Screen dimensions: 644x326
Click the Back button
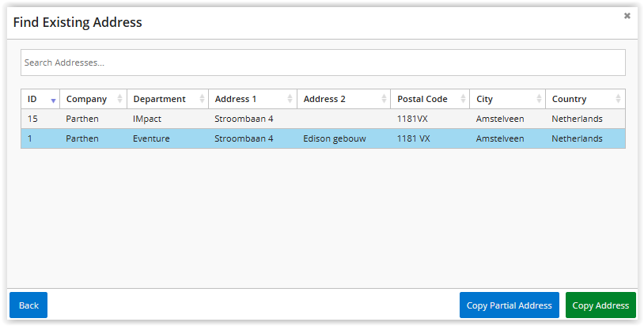click(x=28, y=305)
